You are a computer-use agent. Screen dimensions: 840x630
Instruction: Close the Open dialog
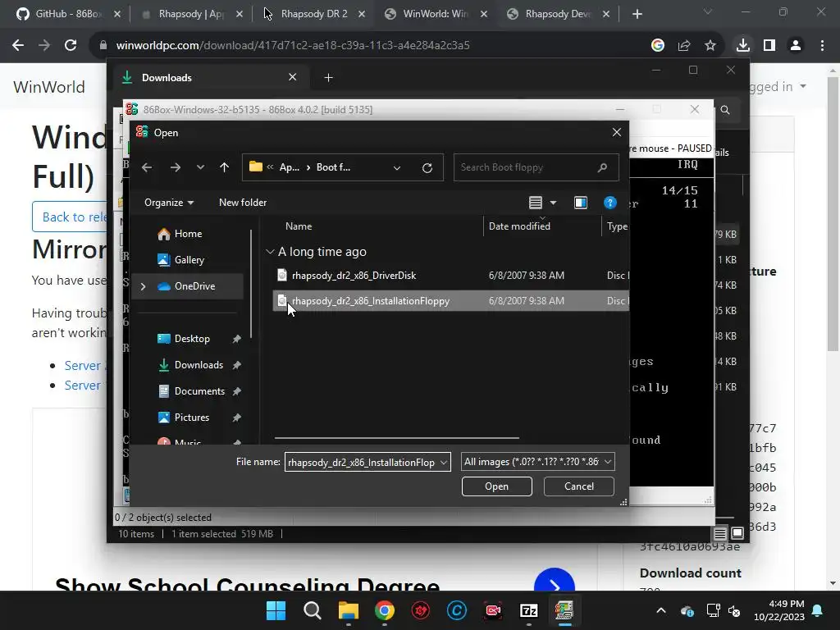(617, 132)
